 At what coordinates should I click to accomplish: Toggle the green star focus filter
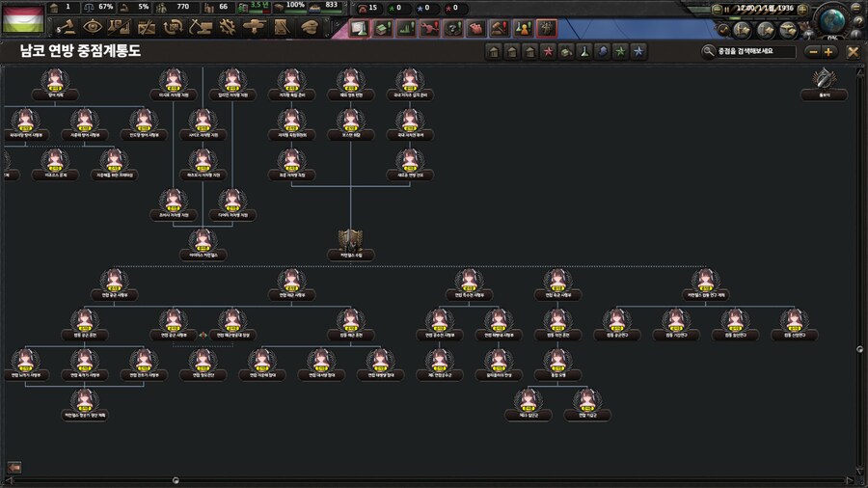620,52
